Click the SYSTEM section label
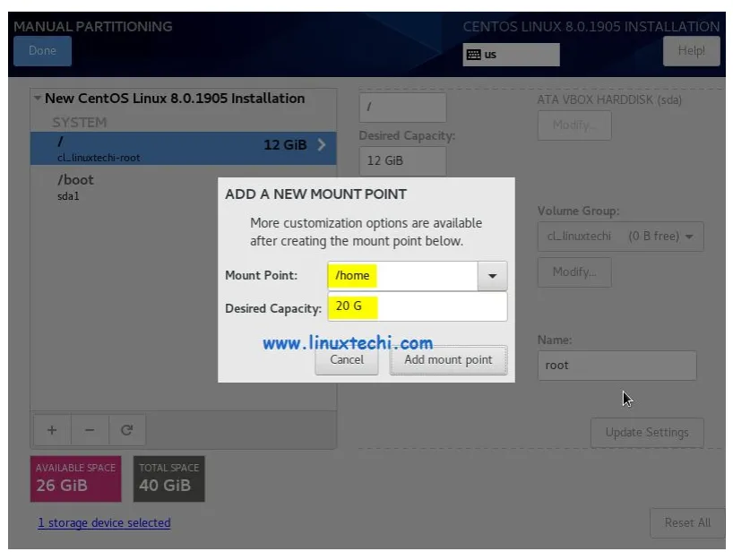 [x=80, y=123]
